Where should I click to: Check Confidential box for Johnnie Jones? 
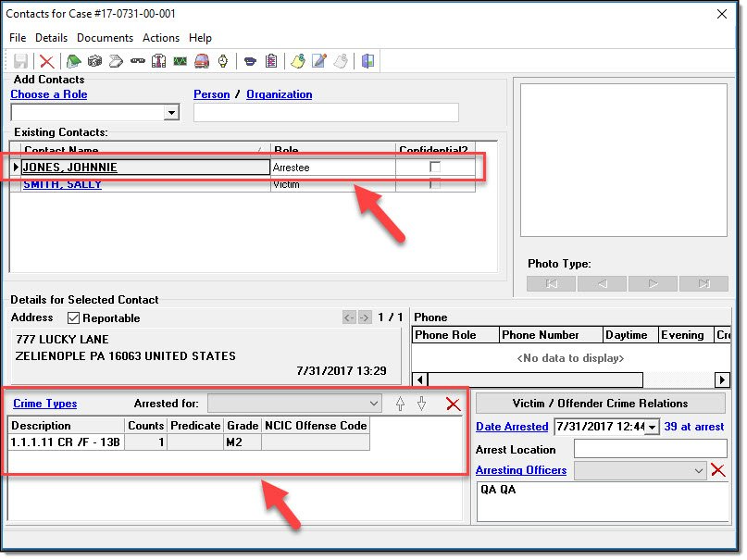click(x=435, y=168)
